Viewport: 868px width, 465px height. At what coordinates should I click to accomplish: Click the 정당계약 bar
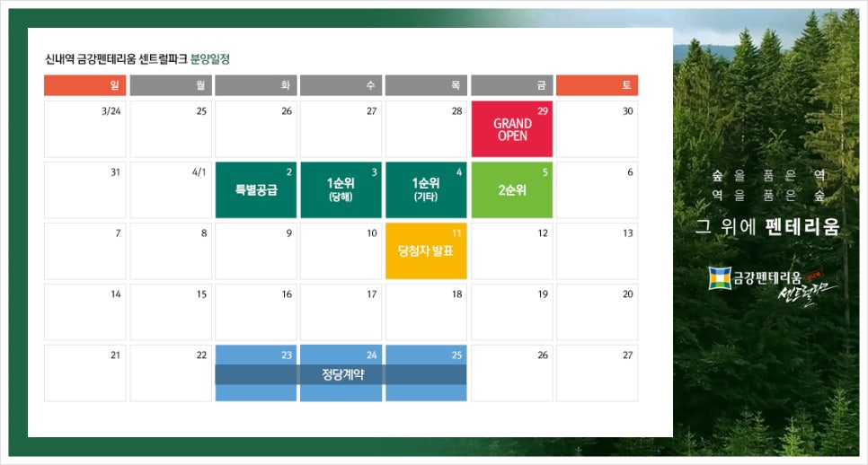(341, 374)
